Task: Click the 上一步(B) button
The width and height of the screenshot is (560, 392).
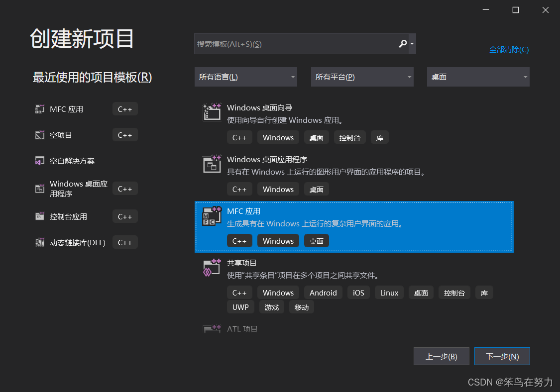Action: (442, 356)
